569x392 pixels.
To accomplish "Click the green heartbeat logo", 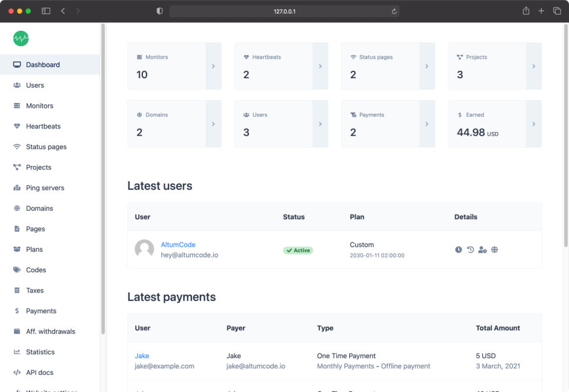I will pos(21,38).
